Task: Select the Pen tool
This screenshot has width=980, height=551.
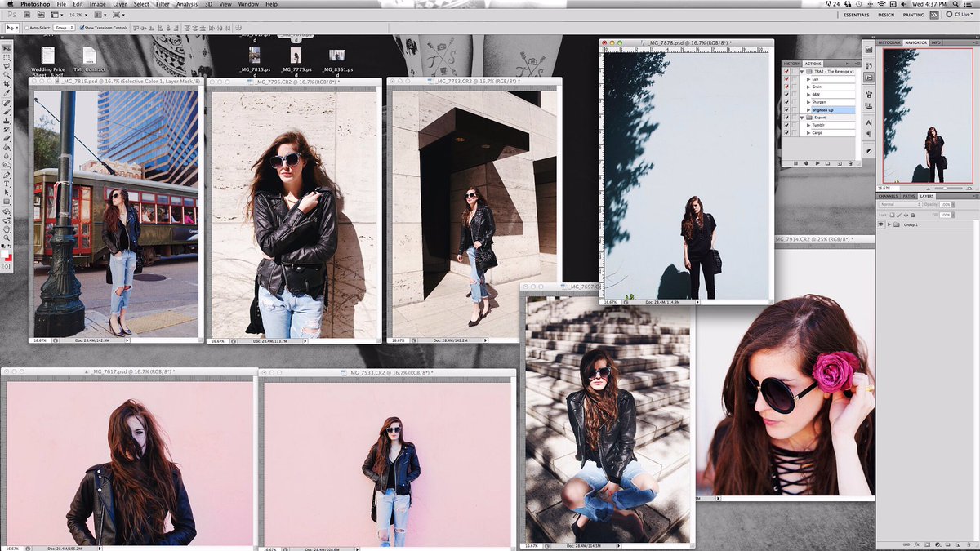Action: pyautogui.click(x=7, y=175)
